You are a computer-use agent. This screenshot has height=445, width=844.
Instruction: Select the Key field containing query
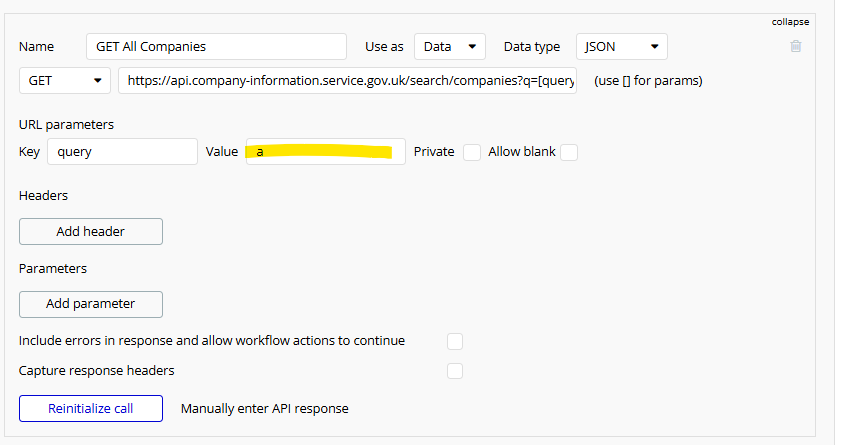122,152
